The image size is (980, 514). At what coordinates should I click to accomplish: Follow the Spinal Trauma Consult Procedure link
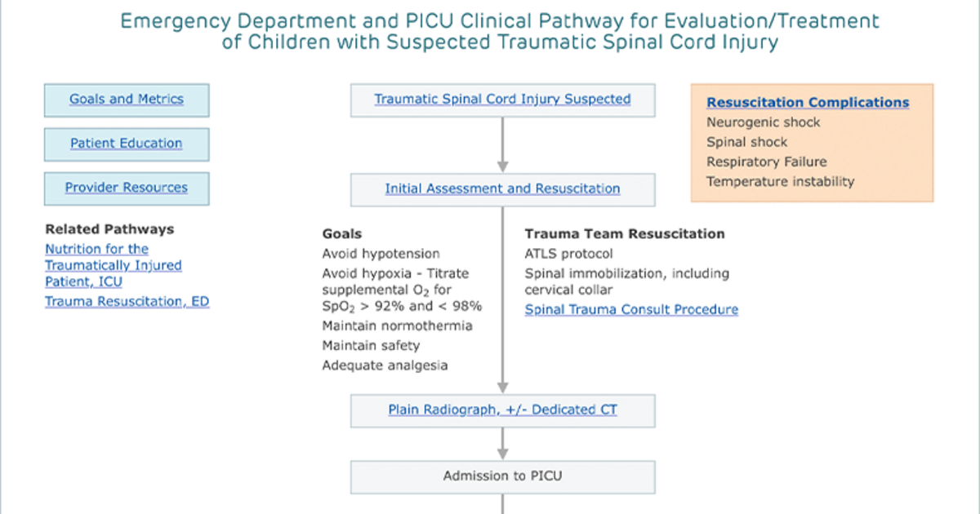click(631, 310)
